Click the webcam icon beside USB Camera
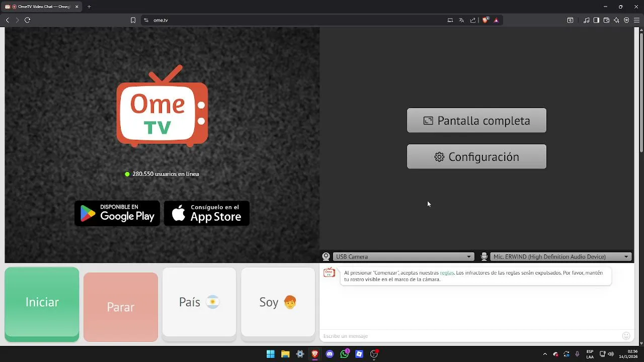Screen dimensions: 644x362 (x=326, y=256)
